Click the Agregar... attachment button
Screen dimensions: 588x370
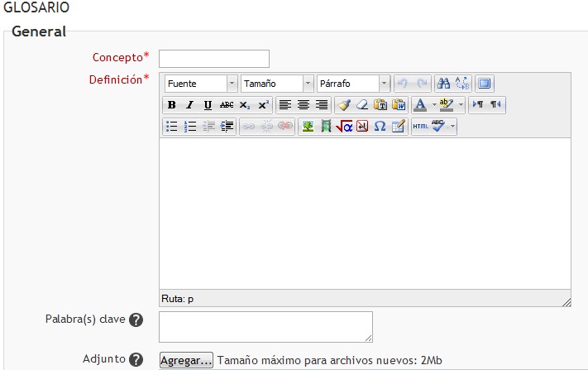[x=186, y=361]
